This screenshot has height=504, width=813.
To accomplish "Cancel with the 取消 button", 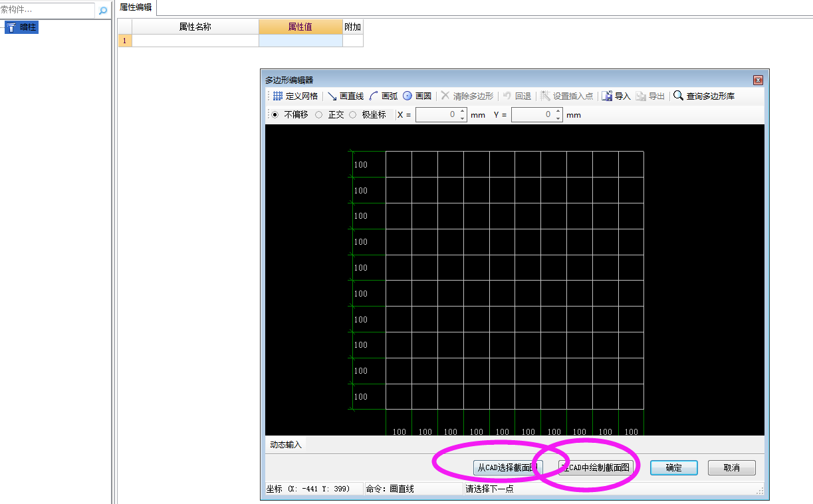I will (x=732, y=468).
